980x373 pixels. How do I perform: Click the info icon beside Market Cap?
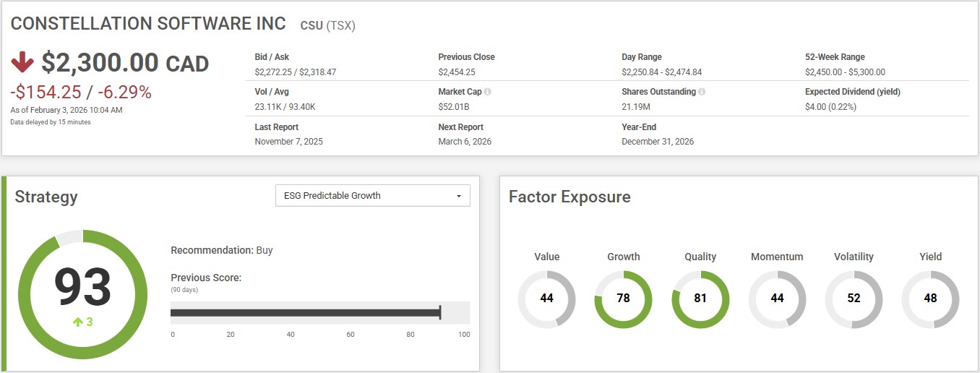coord(488,93)
